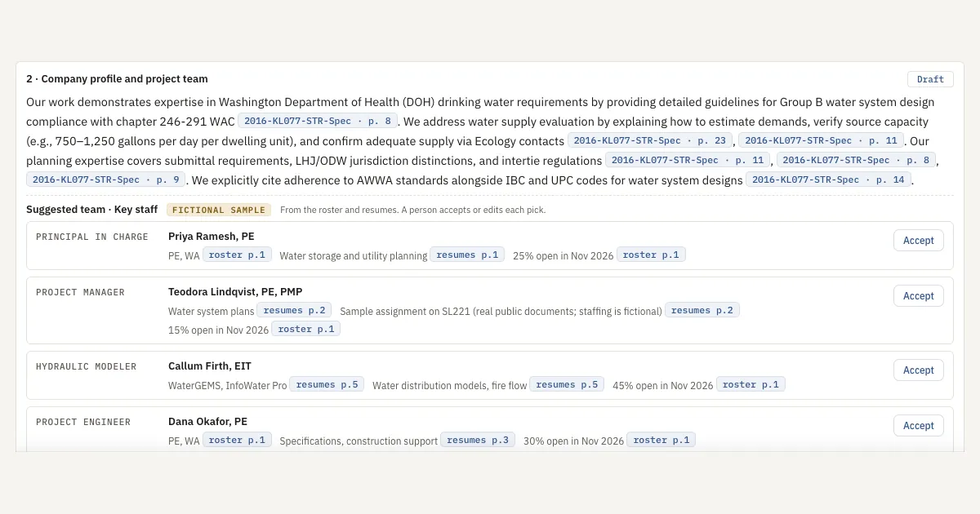This screenshot has width=980, height=514.
Task: Accept Priya Ramesh as Principal in Charge
Action: pyautogui.click(x=918, y=240)
